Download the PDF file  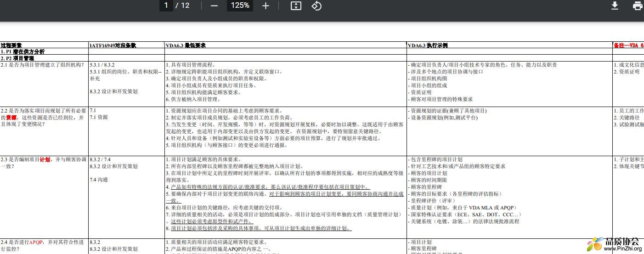[x=615, y=6]
